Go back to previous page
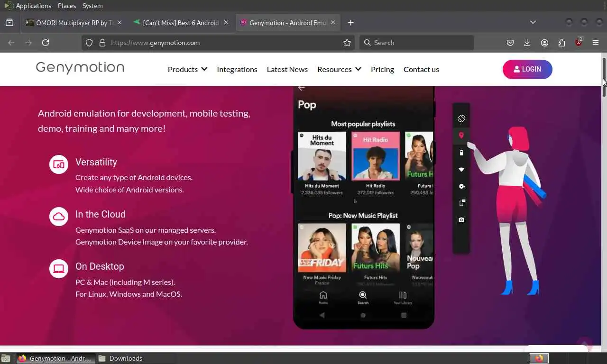The height and width of the screenshot is (364, 607). [x=11, y=43]
